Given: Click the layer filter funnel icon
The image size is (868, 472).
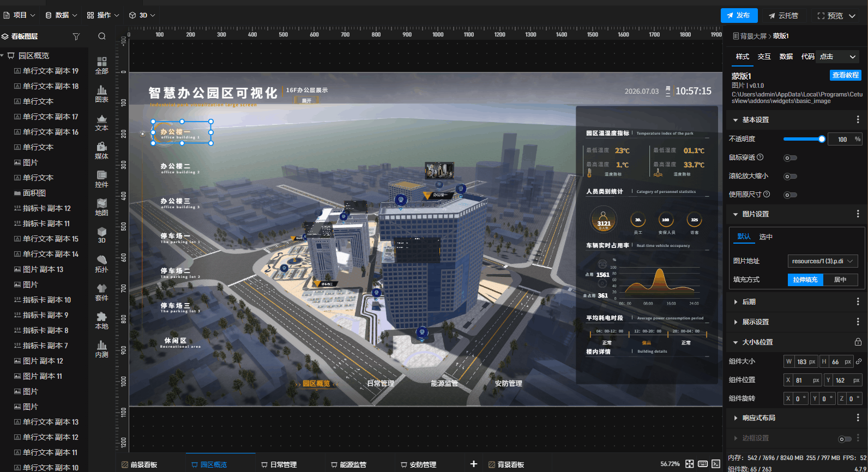Looking at the screenshot, I should tap(76, 37).
